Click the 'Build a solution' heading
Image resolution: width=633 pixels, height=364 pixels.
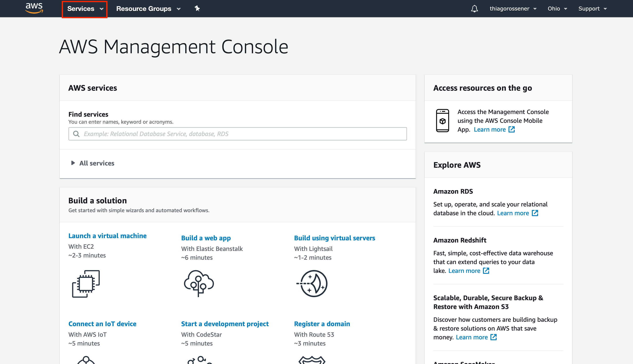(98, 200)
